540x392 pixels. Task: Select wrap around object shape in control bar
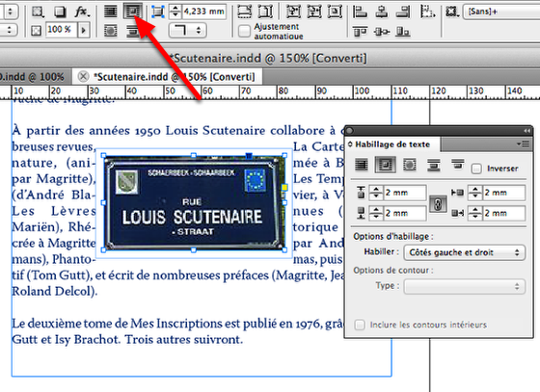click(x=111, y=31)
